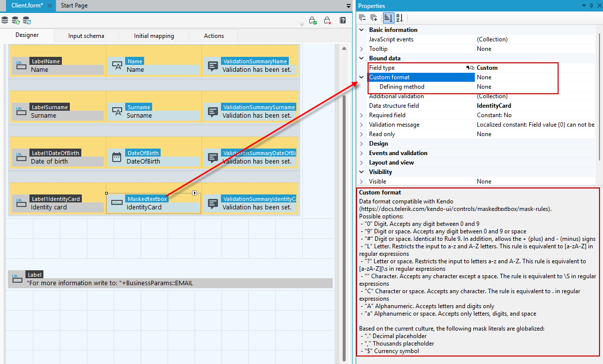Click the padlock icon with red X
This screenshot has width=603, height=364.
click(x=327, y=20)
